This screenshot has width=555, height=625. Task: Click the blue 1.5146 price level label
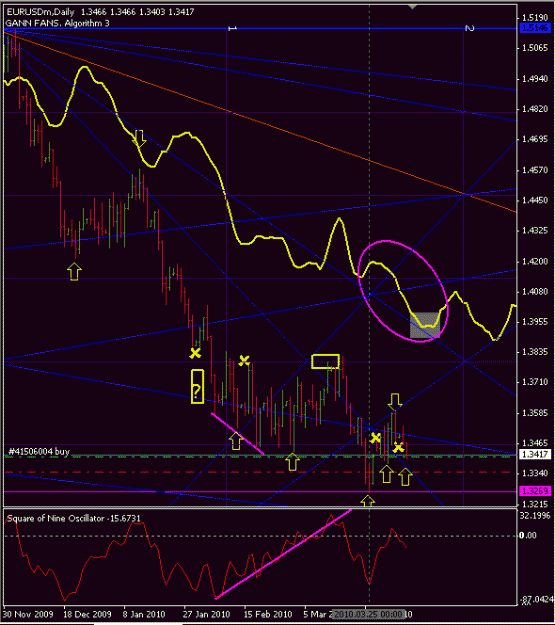tap(535, 28)
